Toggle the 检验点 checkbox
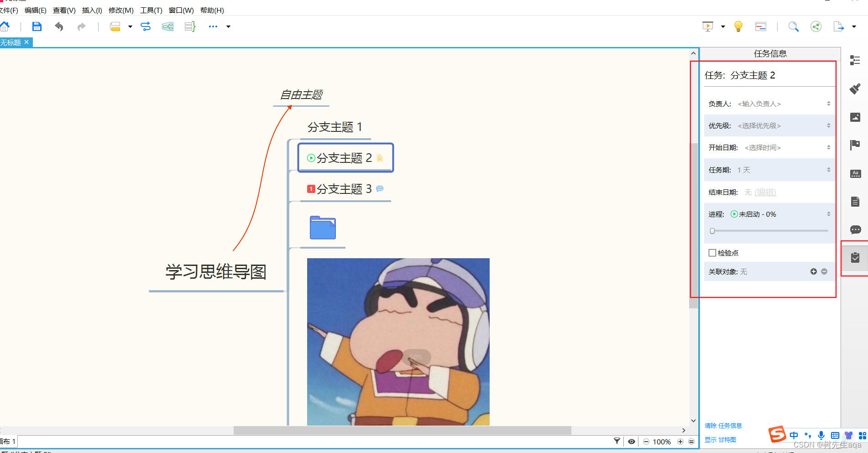868x453 pixels. (712, 253)
